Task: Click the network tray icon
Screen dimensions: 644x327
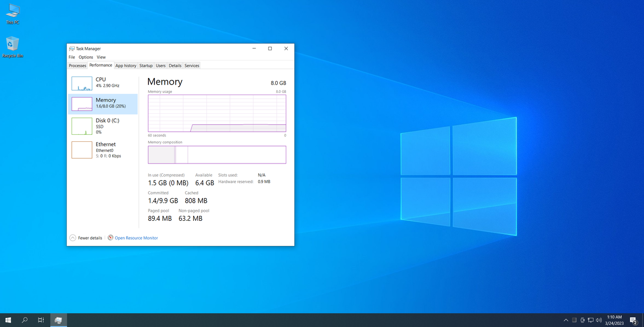Action: 591,320
